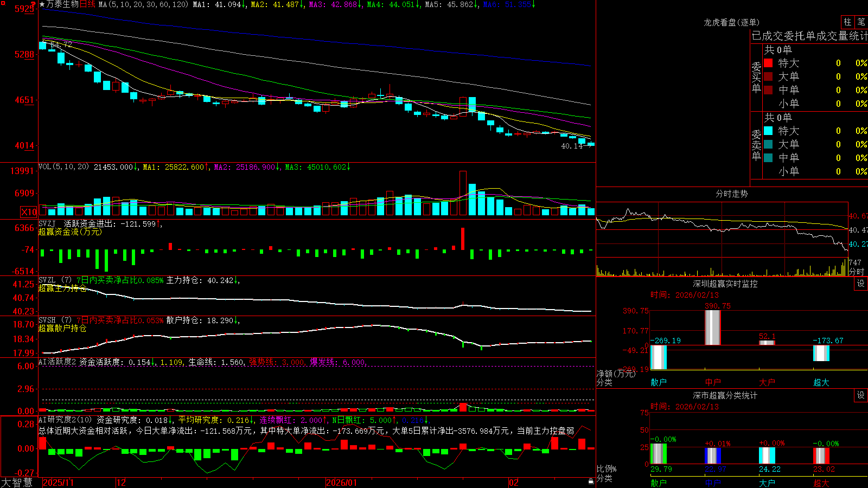This screenshot has width=868, height=488.
Task: Click the MA2: 41.487 value
Action: tap(277, 4)
